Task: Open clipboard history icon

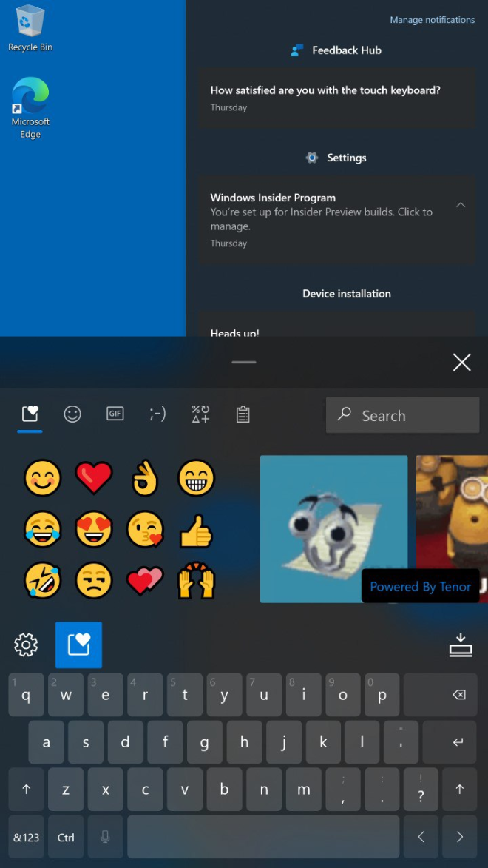Action: point(243,414)
